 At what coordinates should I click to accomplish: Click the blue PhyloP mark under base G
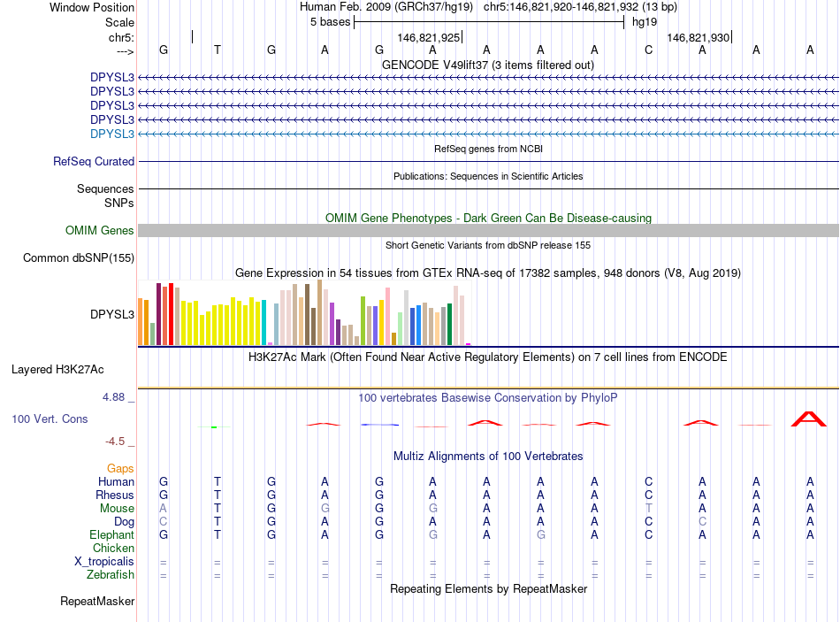(x=379, y=425)
